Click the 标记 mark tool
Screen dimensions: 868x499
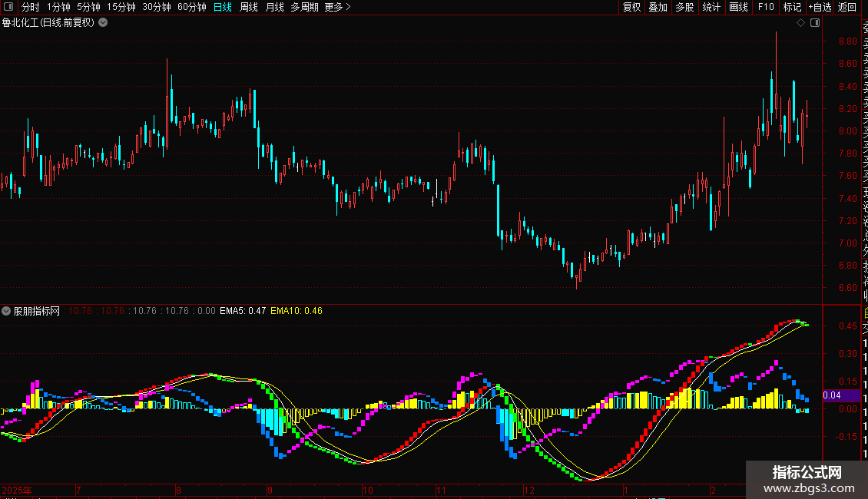791,7
